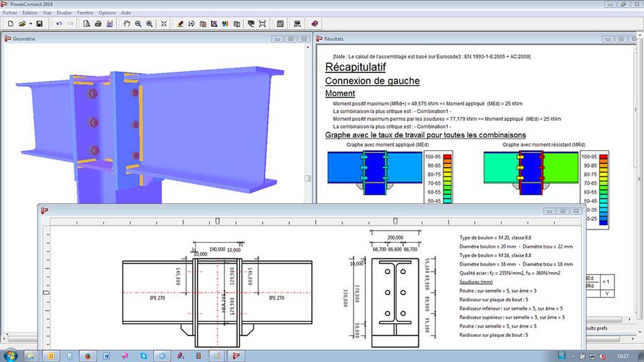Click the Redo arrow icon
Viewport: 644px width, 362px height.
click(x=70, y=24)
